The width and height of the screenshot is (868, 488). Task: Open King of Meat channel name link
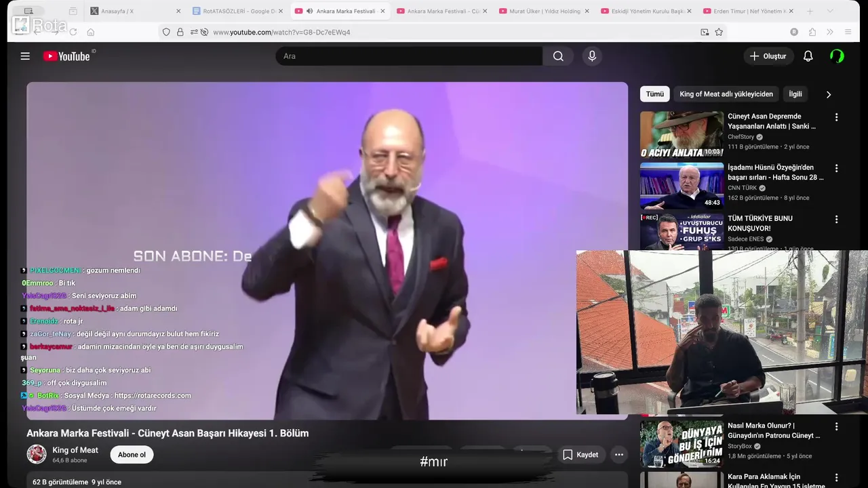tap(75, 450)
